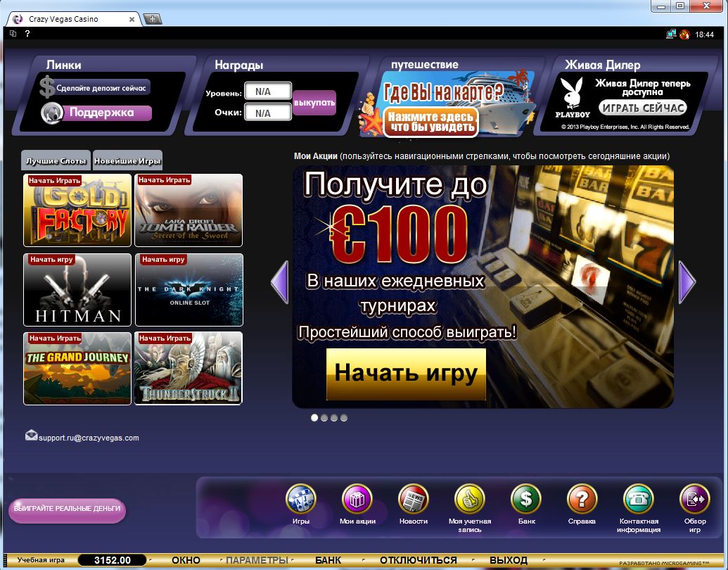This screenshot has width=728, height=570.
Task: Click the dollar sign deposit icon
Action: click(x=47, y=87)
